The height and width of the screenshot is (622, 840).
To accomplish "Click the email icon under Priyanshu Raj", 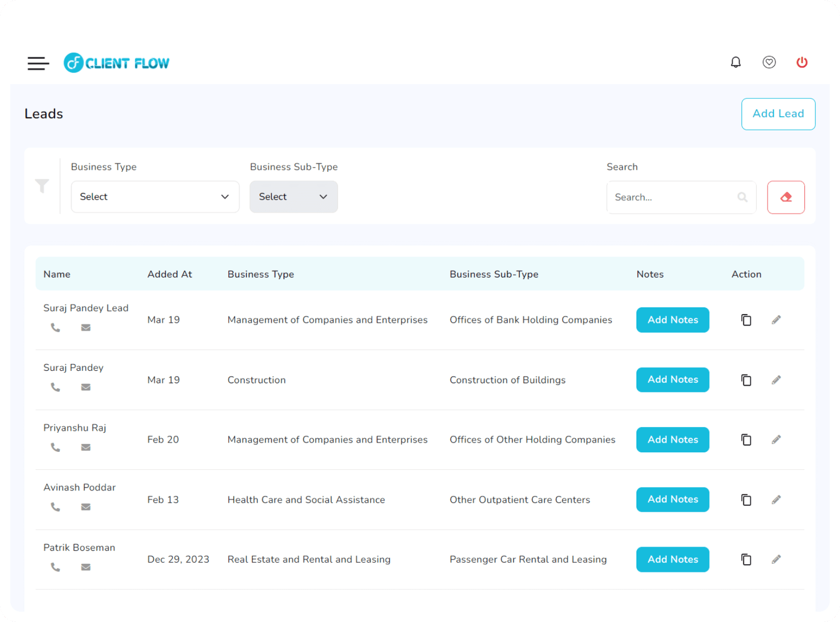I will (86, 447).
